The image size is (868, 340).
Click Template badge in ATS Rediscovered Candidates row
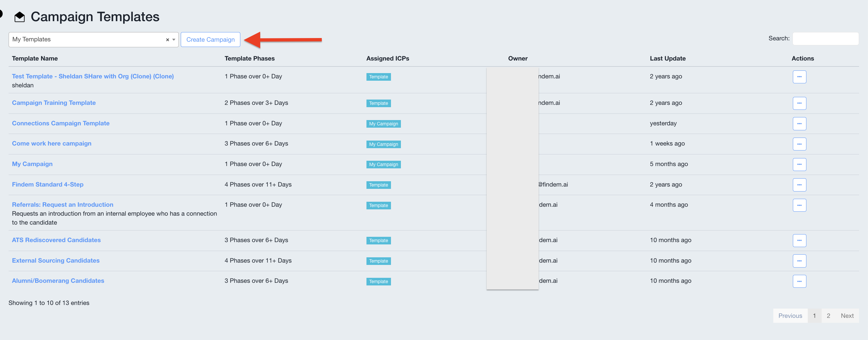pyautogui.click(x=378, y=241)
